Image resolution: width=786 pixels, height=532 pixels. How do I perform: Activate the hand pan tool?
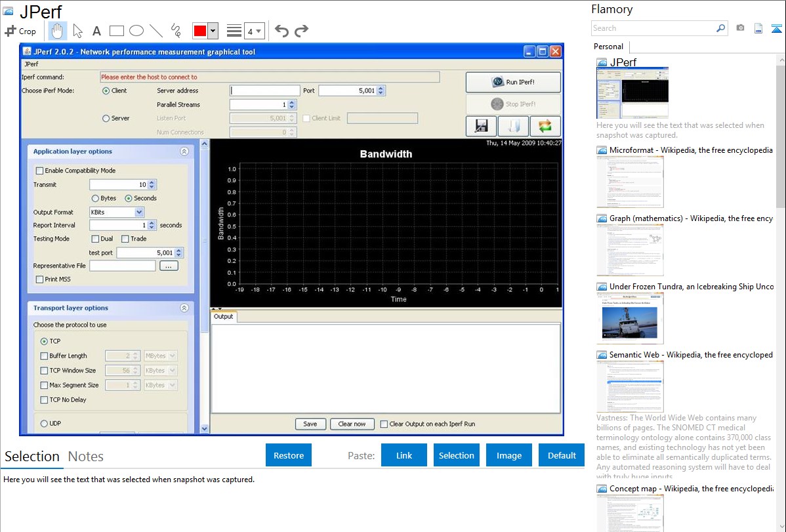coord(57,31)
